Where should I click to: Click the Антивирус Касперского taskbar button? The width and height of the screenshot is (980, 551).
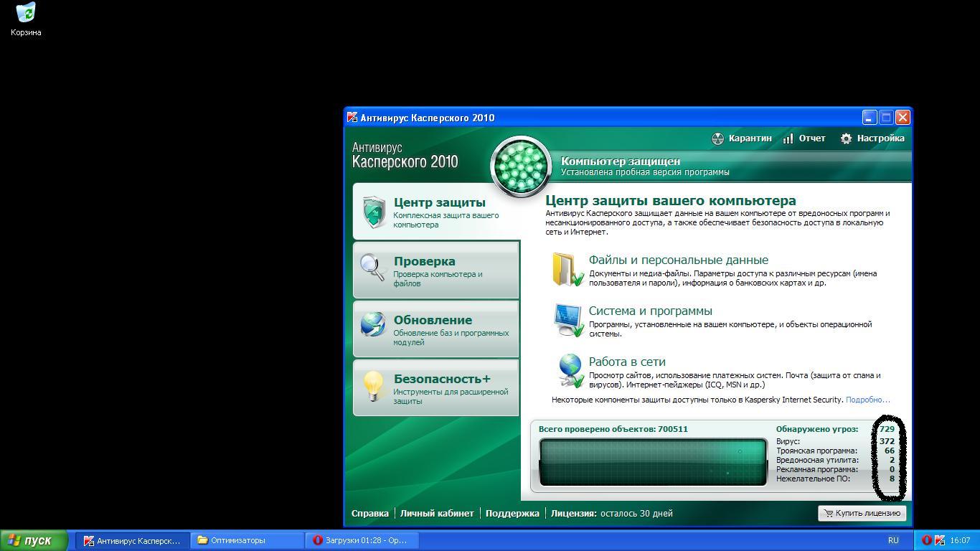(132, 540)
